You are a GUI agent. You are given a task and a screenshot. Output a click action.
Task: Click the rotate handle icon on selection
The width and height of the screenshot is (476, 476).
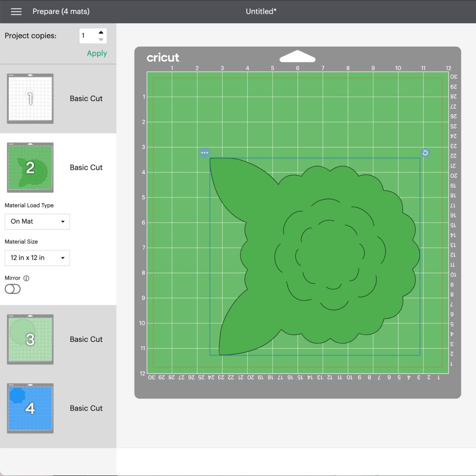coord(425,153)
